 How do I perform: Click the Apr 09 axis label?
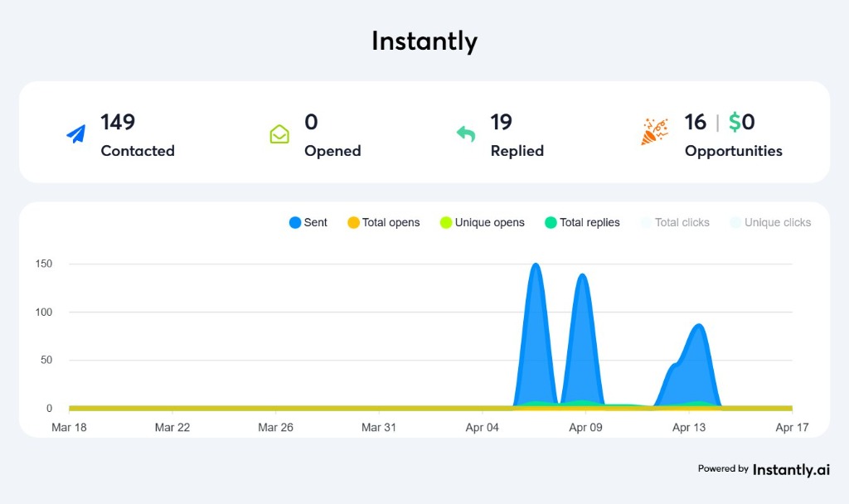[585, 427]
